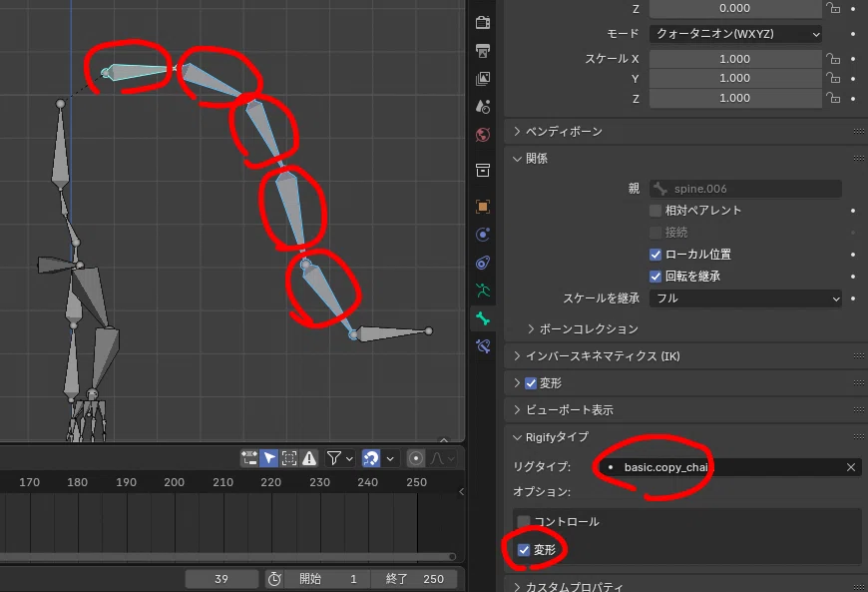Click the rotation Z 0.000 field
Screen dimensions: 868x592
[x=735, y=8]
